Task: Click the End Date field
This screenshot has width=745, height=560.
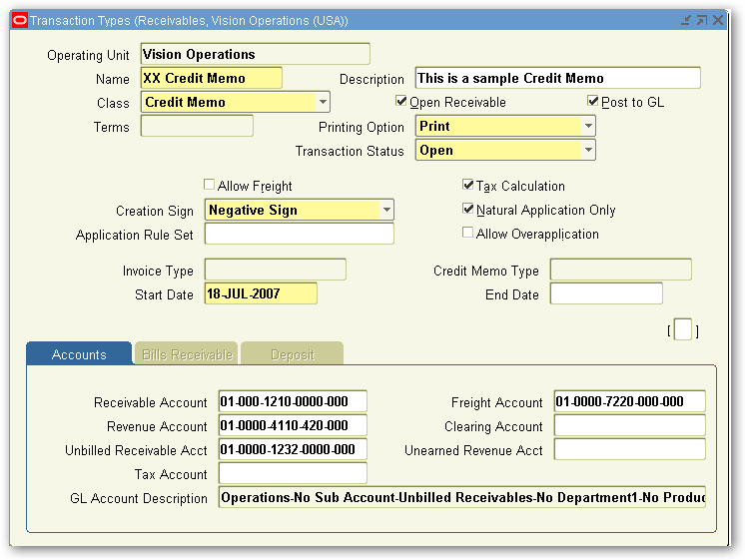Action: [x=606, y=293]
